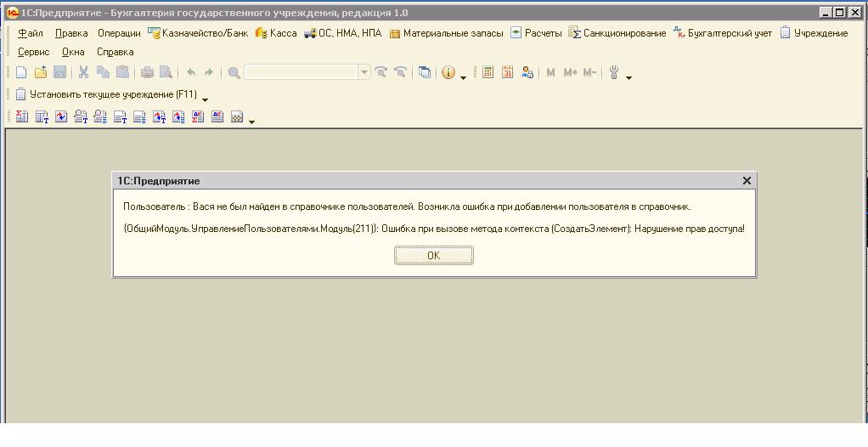The width and height of the screenshot is (868, 447).
Task: Click the checkered chessboard report icon
Action: tap(237, 116)
